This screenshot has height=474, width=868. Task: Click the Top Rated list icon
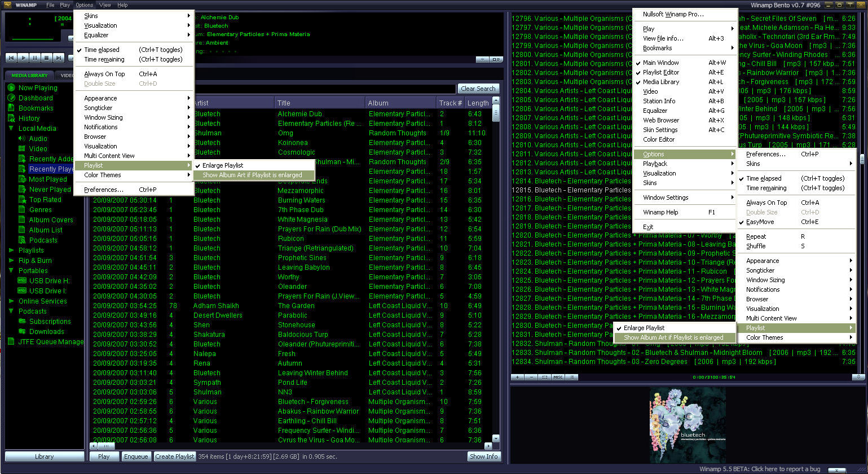22,200
